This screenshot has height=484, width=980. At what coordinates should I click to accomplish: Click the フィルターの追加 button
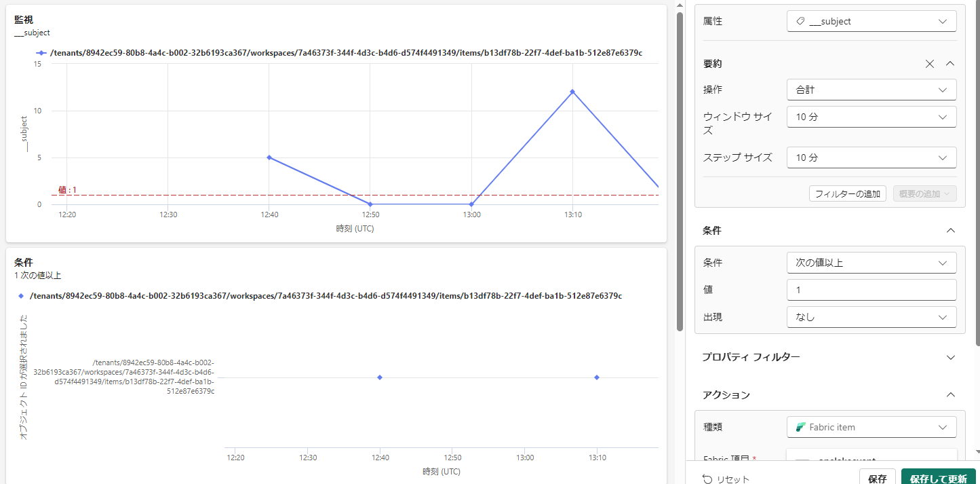[x=847, y=193]
